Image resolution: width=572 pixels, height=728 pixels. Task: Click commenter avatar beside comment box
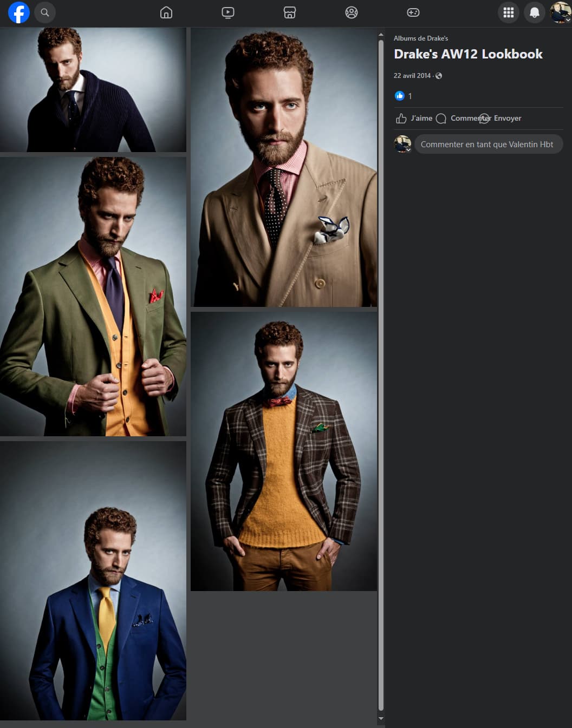[x=402, y=144]
